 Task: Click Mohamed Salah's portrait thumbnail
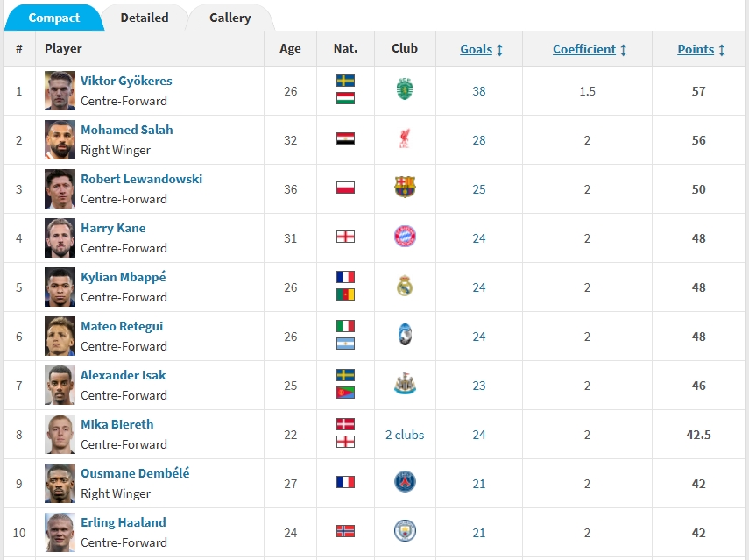[60, 139]
